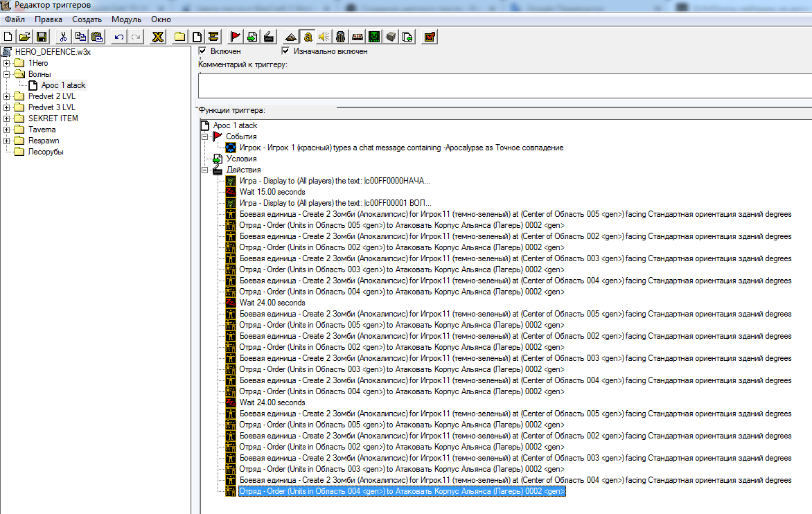Click the New Action clapperboard toolbar icon
Screen dimensions: 812x514
pos(269,36)
